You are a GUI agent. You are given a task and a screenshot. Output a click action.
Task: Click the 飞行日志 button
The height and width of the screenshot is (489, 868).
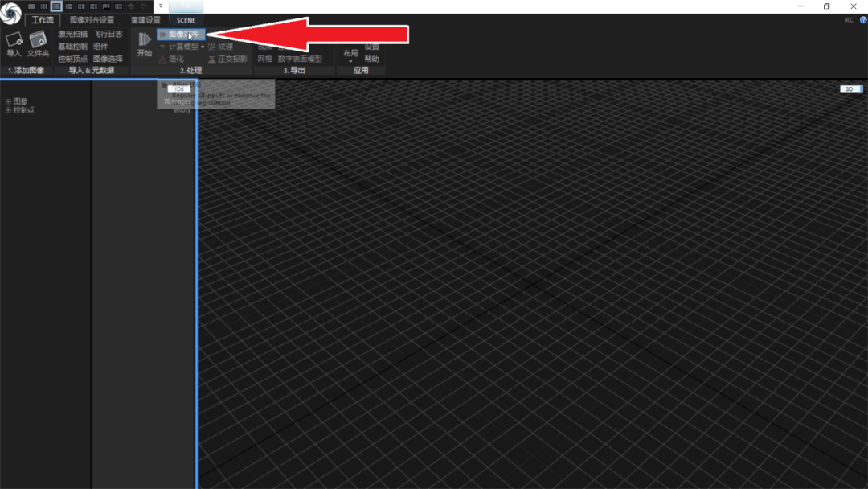point(108,35)
